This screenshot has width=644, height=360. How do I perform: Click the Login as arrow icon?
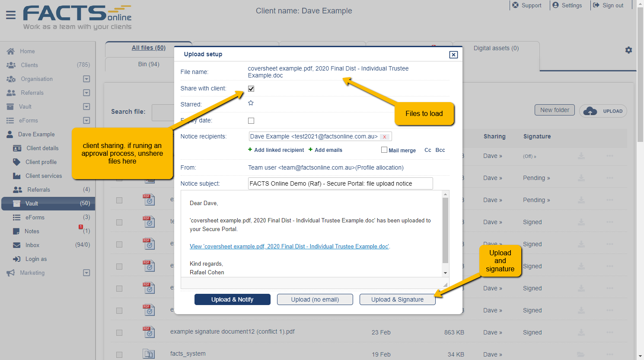point(17,259)
